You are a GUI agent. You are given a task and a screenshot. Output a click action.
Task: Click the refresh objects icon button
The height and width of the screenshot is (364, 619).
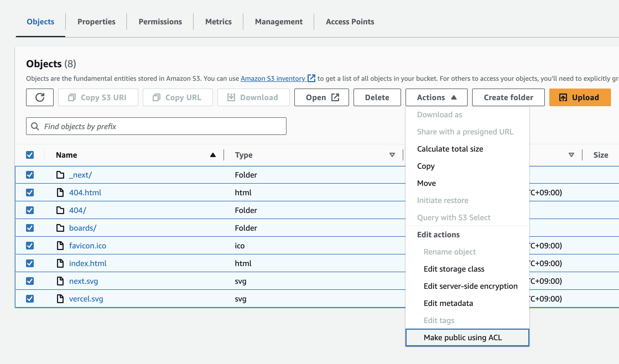tap(40, 97)
